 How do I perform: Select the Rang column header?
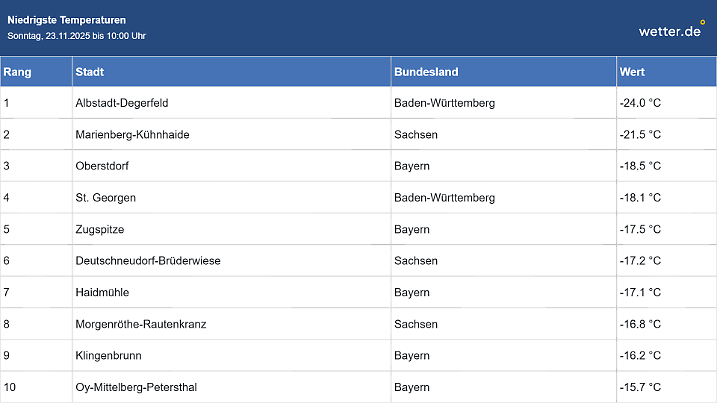[17, 72]
